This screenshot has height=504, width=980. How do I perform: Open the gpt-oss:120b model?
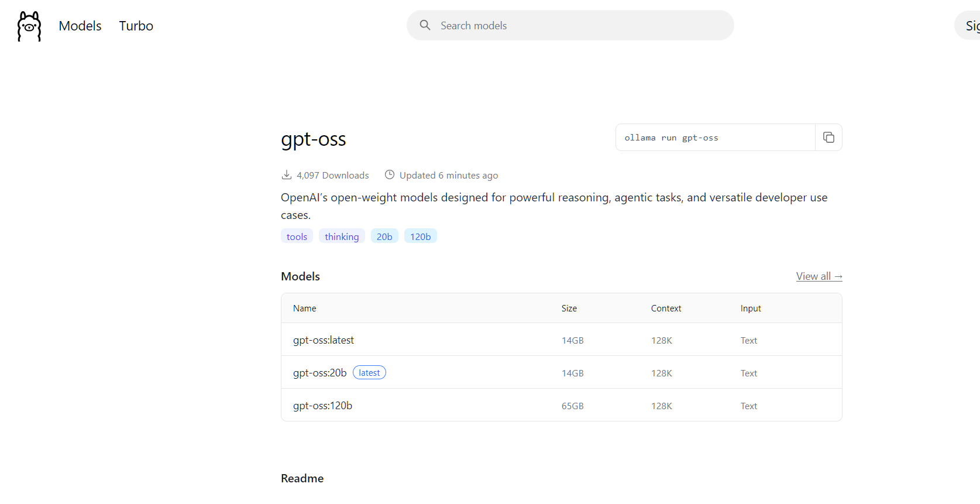[x=323, y=406]
